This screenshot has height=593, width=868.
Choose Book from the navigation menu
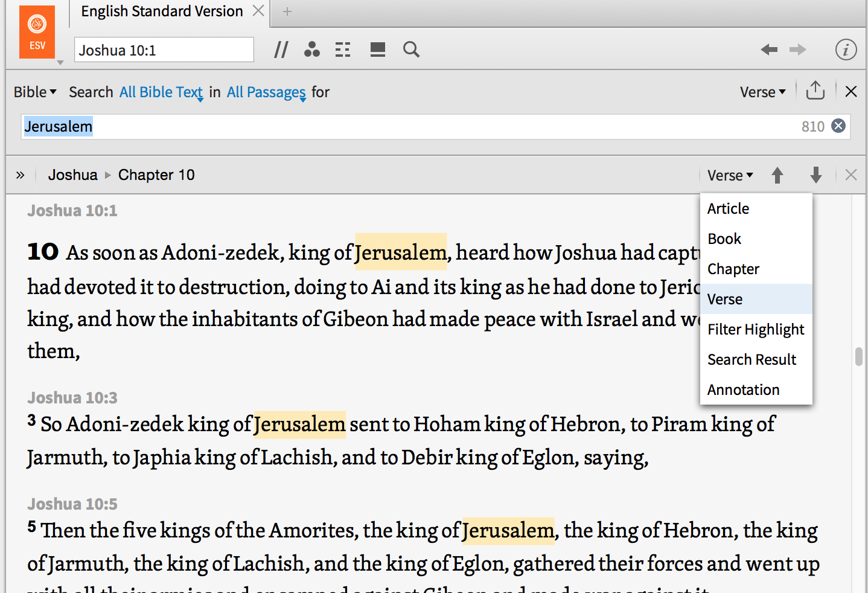756,239
